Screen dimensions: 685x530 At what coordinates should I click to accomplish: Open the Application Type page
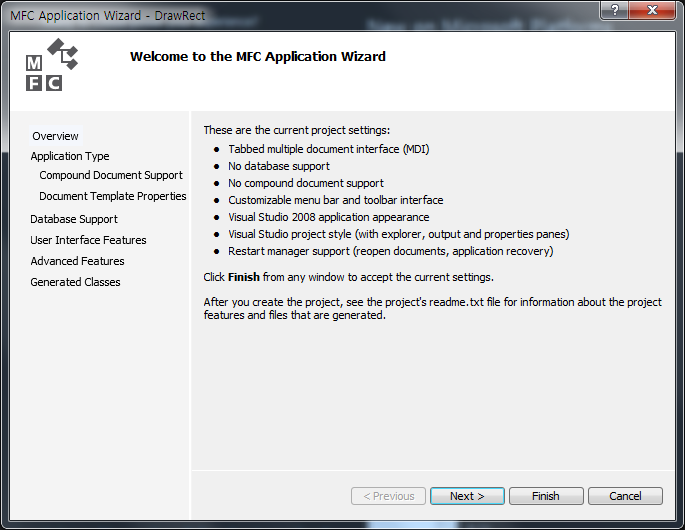[70, 156]
